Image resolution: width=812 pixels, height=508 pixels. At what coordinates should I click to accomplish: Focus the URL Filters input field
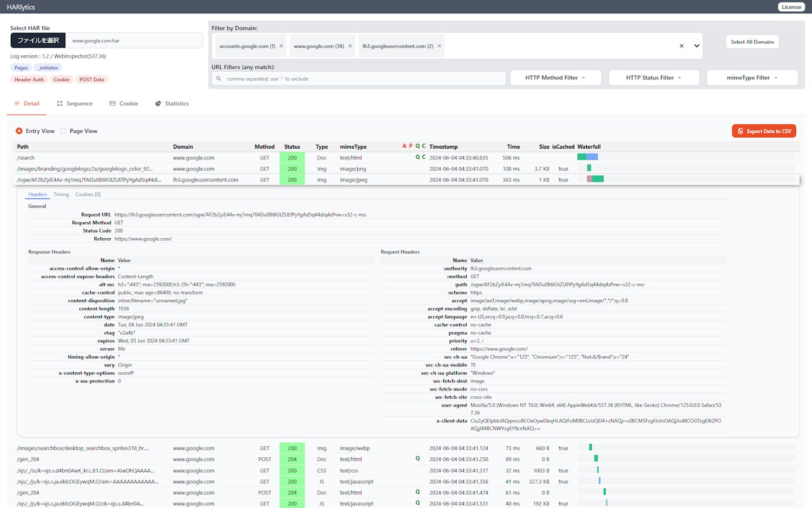click(x=359, y=79)
